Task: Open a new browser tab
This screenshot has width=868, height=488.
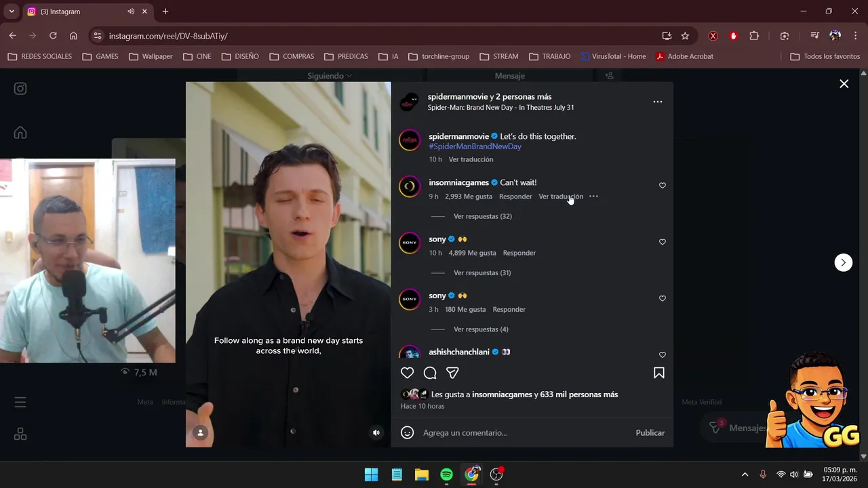Action: tap(165, 12)
